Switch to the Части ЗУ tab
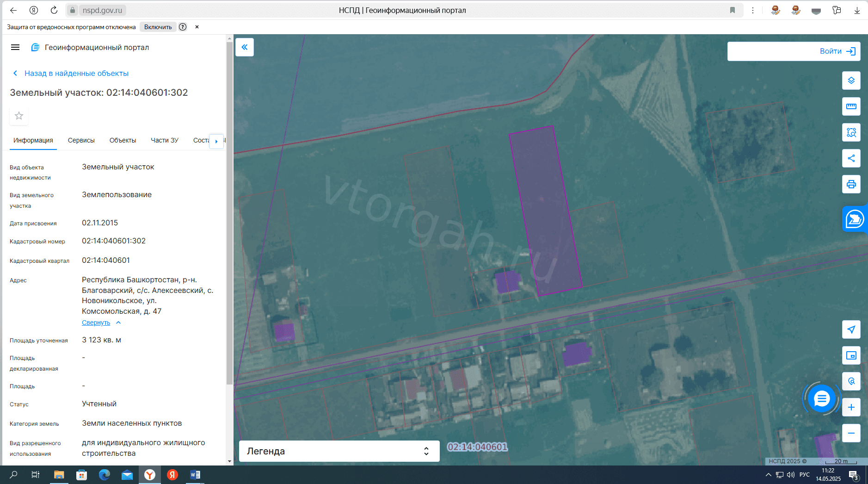The image size is (868, 484). pyautogui.click(x=165, y=140)
